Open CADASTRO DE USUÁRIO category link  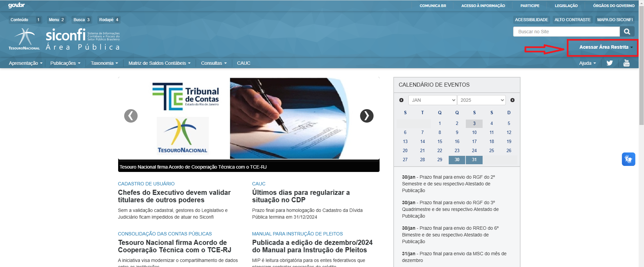coord(146,184)
